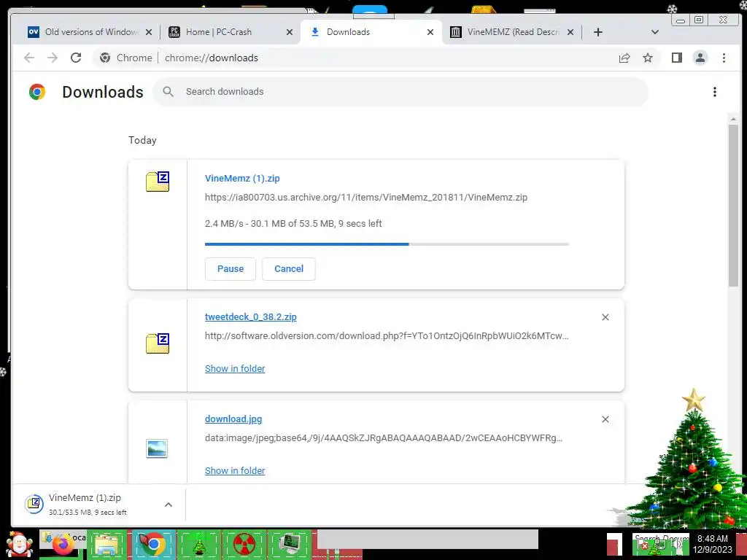Click the Chrome taskbar icon

tap(153, 543)
